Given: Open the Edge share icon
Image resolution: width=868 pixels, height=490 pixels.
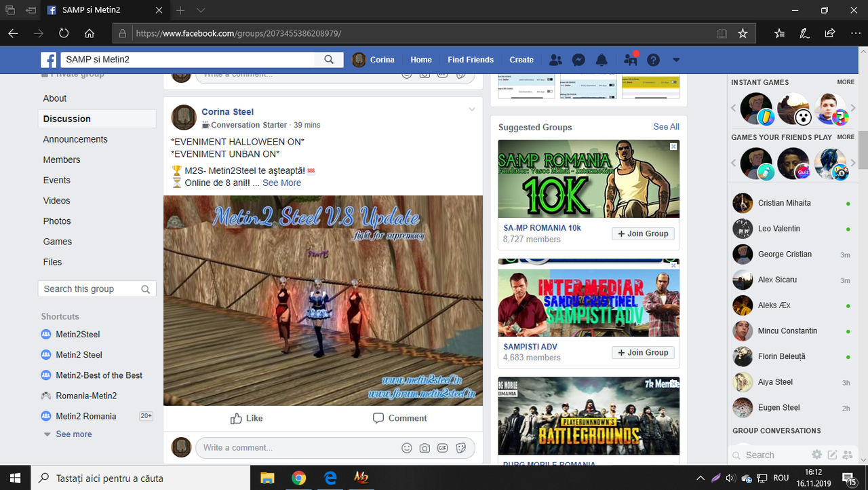Looking at the screenshot, I should point(829,33).
